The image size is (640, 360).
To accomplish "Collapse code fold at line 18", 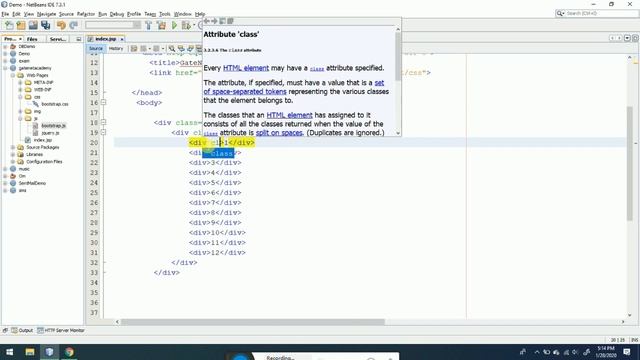I will pos(103,122).
